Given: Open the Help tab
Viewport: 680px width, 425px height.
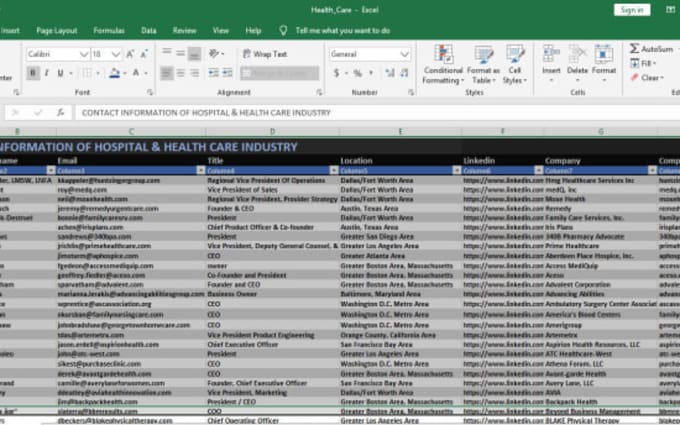Looking at the screenshot, I should coord(253,31).
